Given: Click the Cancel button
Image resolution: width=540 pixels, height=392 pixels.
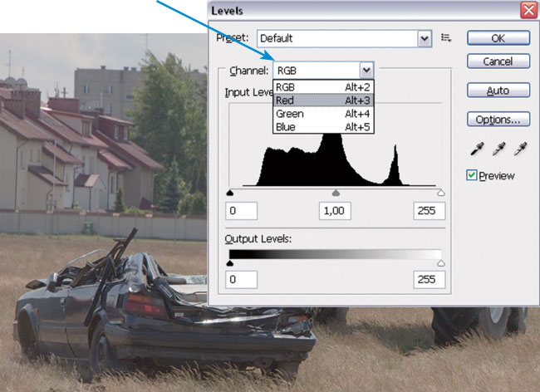Looking at the screenshot, I should 498,61.
